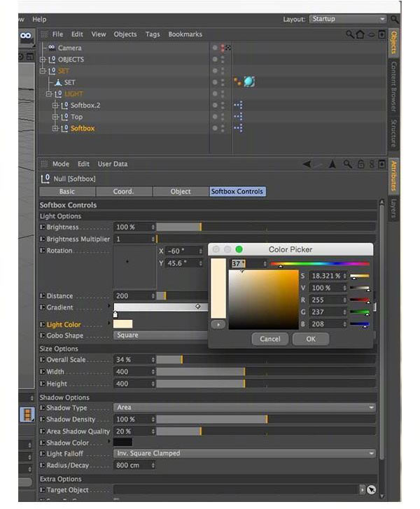Select the XPresso tag on the Softbox row
Viewport: 420px width, 509px height.
point(238,128)
